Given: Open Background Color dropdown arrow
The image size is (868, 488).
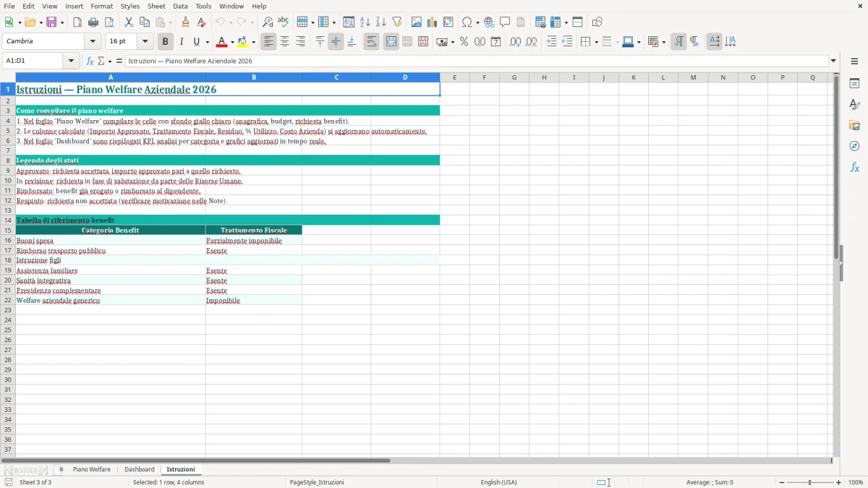Looking at the screenshot, I should tap(253, 42).
